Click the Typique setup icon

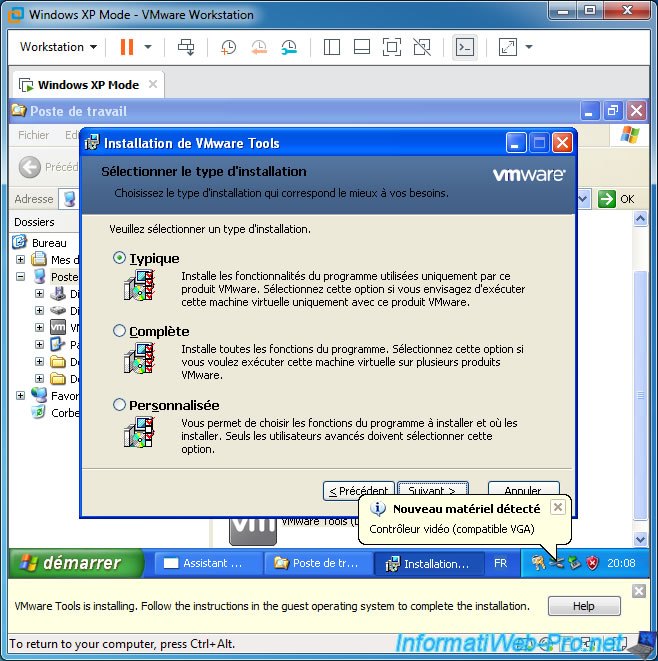pos(140,285)
